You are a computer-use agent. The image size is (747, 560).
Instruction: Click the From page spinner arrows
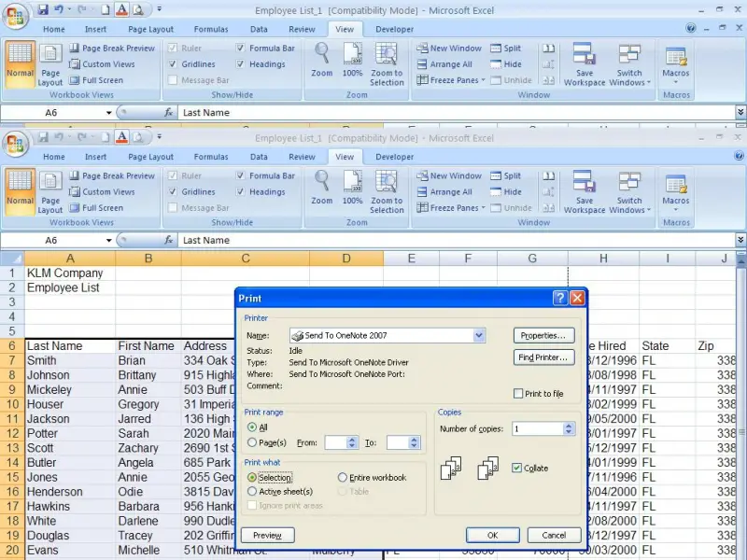click(x=352, y=442)
